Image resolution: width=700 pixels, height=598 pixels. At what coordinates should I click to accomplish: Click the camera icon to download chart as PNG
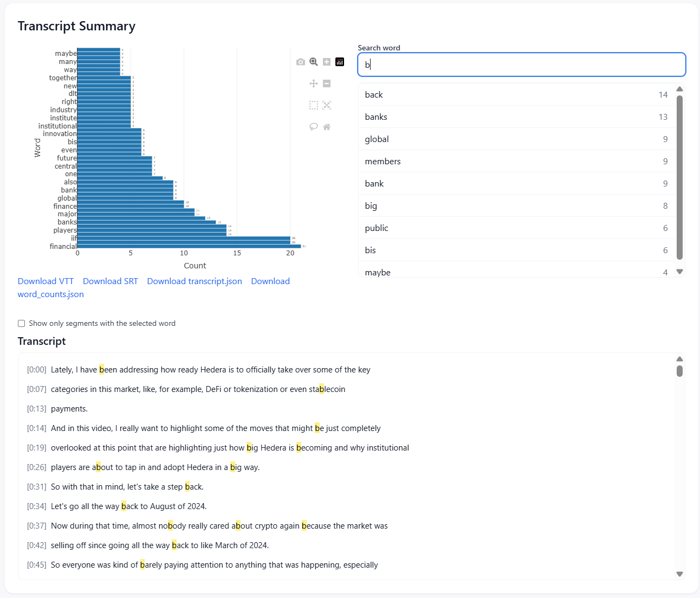pos(301,62)
